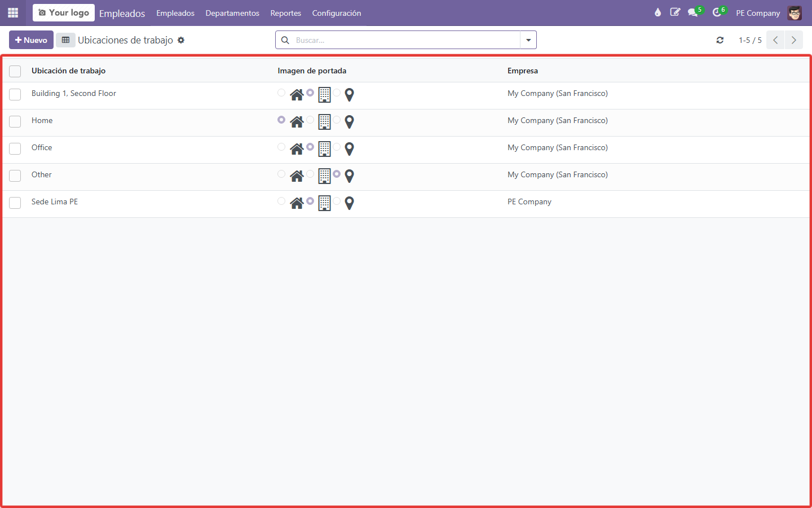Click the Buscar search field

tap(406, 40)
